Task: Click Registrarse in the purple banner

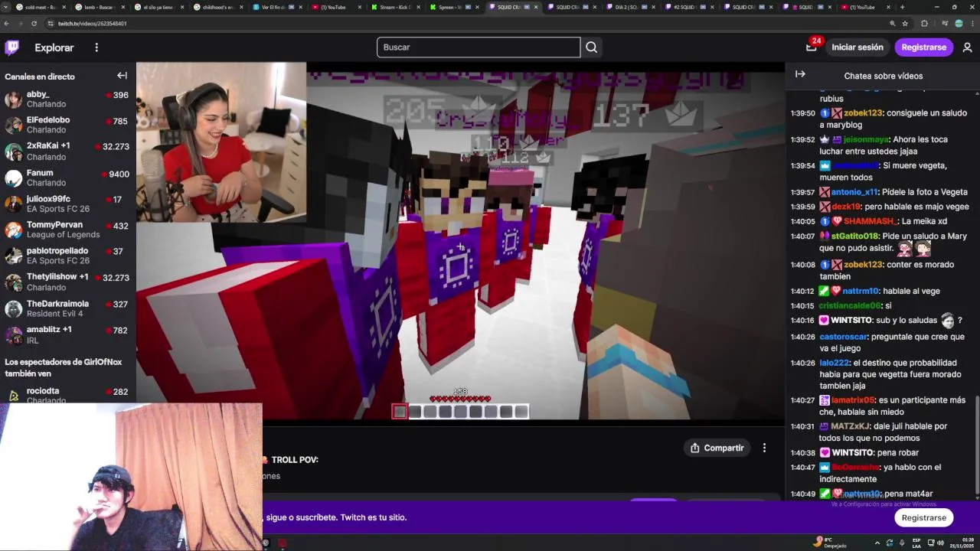Action: 924,517
